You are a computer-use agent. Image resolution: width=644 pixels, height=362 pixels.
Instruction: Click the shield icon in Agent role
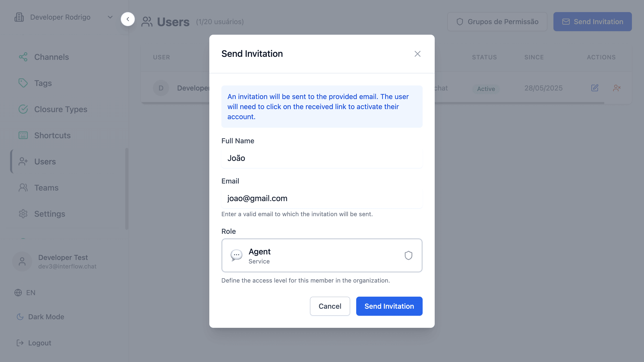(408, 255)
